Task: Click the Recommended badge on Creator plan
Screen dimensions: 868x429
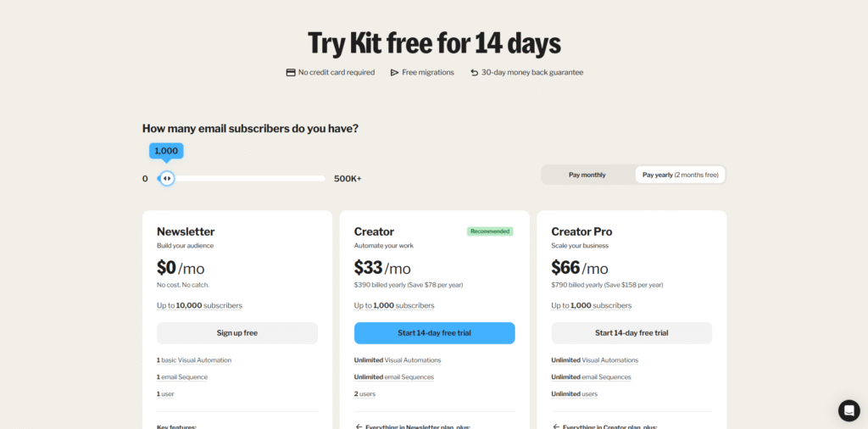Action: click(x=490, y=231)
